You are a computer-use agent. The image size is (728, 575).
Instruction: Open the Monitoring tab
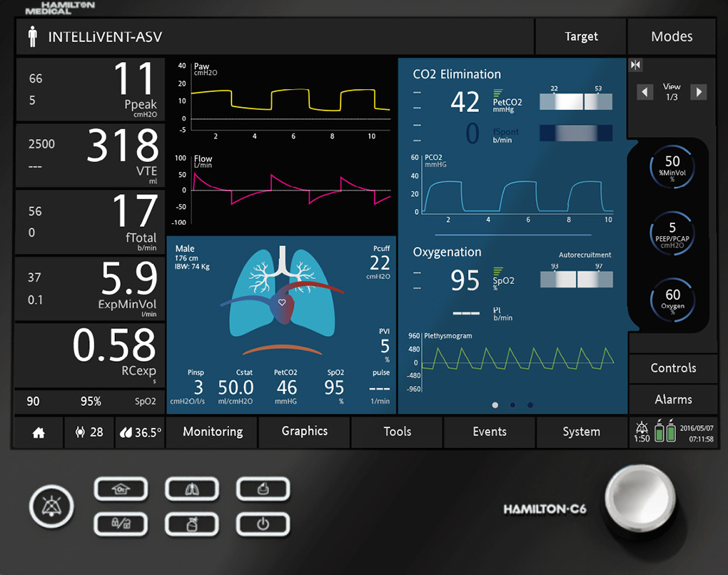tap(212, 432)
